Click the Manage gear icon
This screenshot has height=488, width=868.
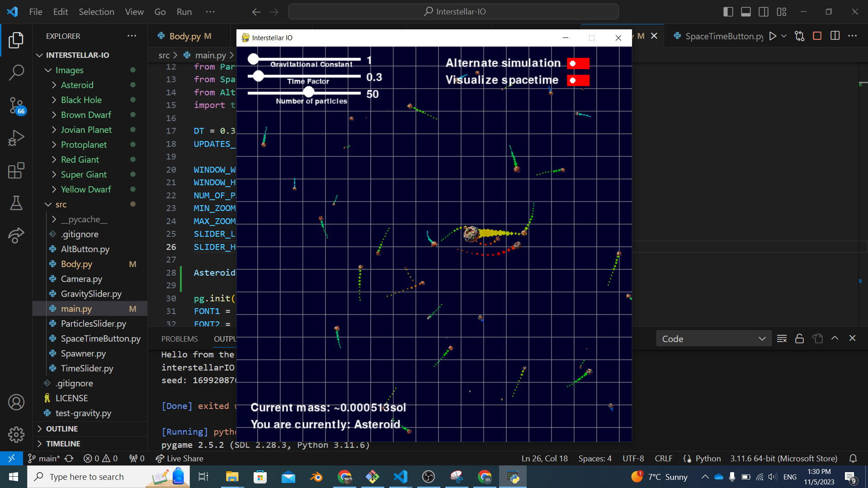click(16, 435)
